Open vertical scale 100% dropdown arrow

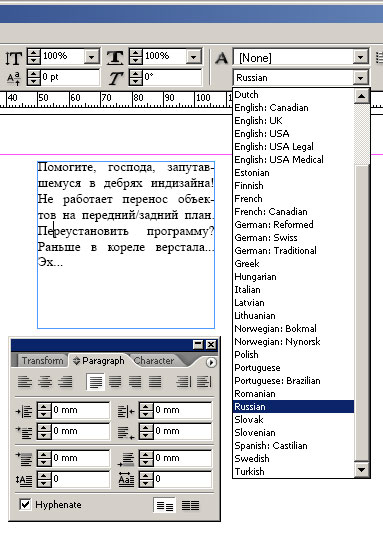tap(92, 57)
